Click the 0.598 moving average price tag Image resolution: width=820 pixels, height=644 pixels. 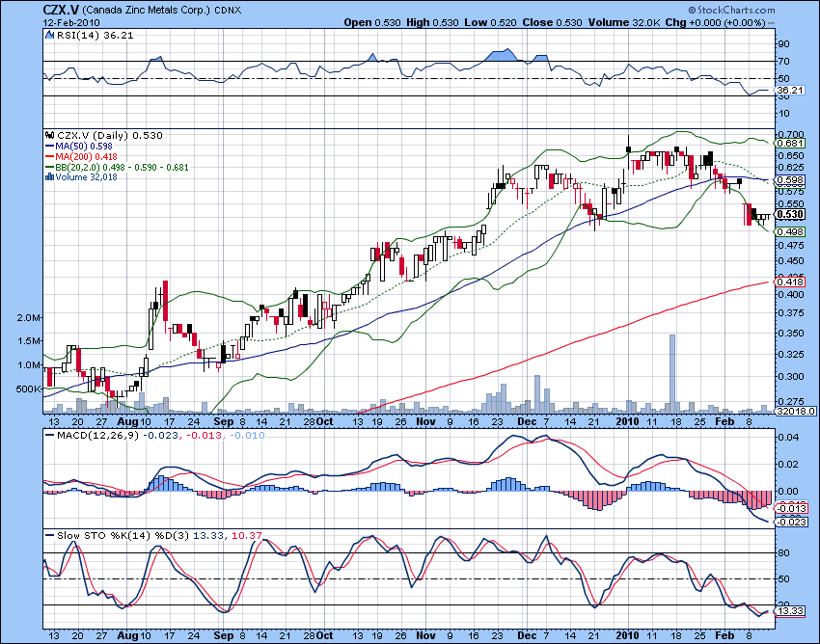790,180
